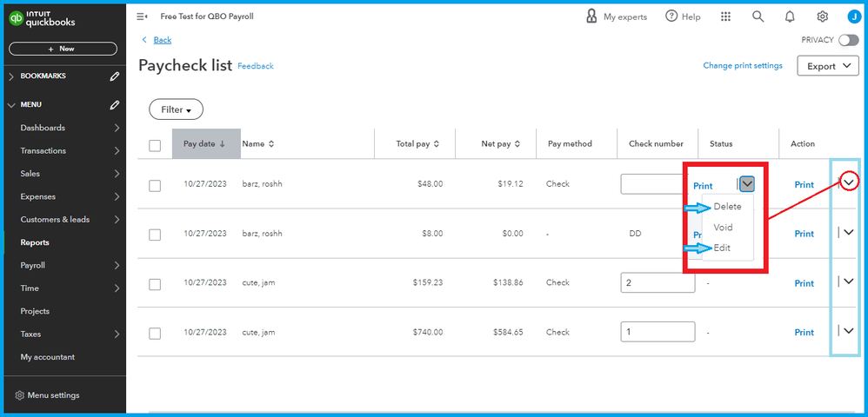Toggle the Privacy switch
Viewport: 868px width, 417px height.
[847, 40]
